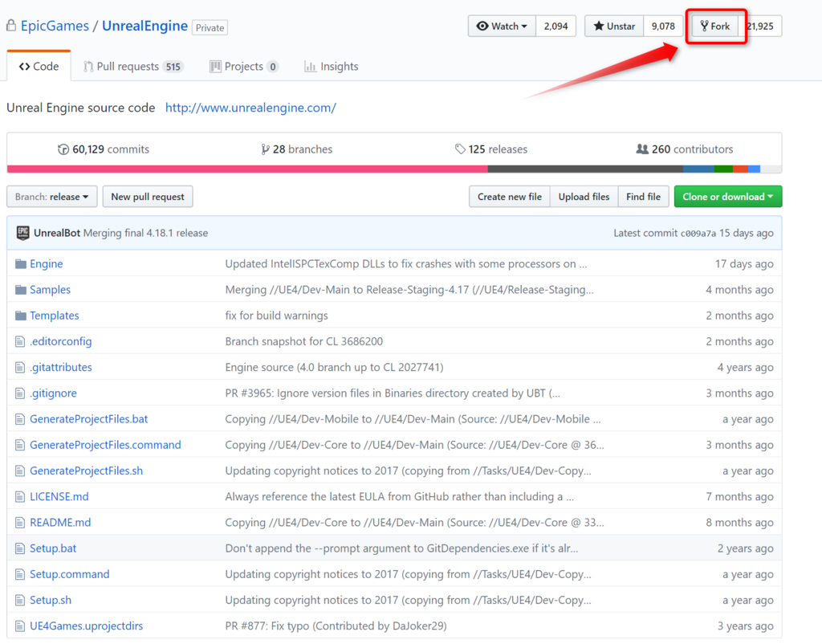
Task: View the 9,078 stargazers count
Action: coord(663,26)
